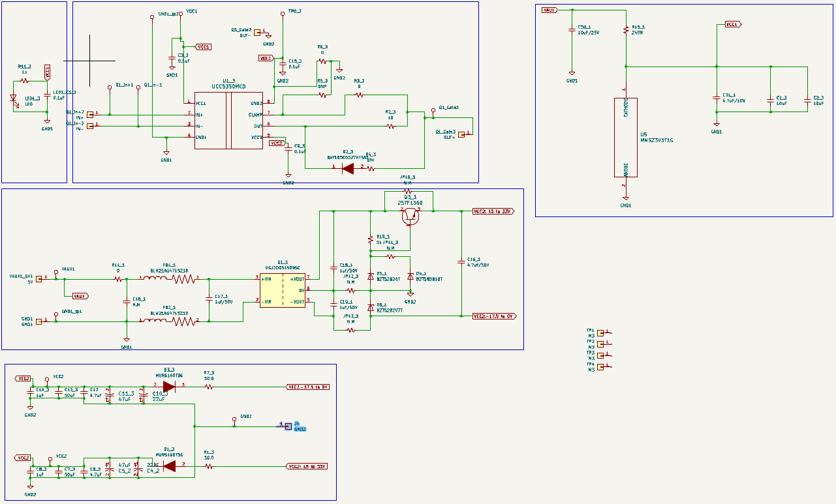Click the VCC2 label near C9_3
This screenshot has height=504, width=836.
click(277, 143)
